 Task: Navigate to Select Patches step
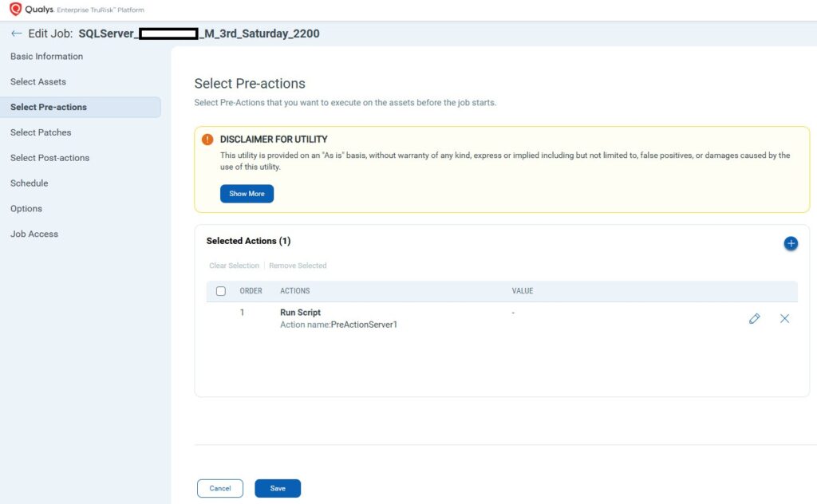(41, 132)
